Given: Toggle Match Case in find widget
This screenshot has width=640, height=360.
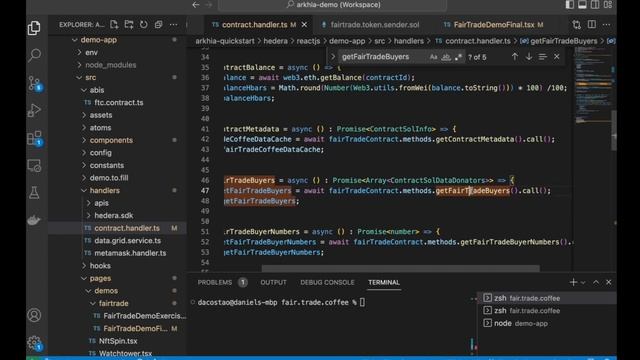Looking at the screenshot, I should (x=433, y=57).
